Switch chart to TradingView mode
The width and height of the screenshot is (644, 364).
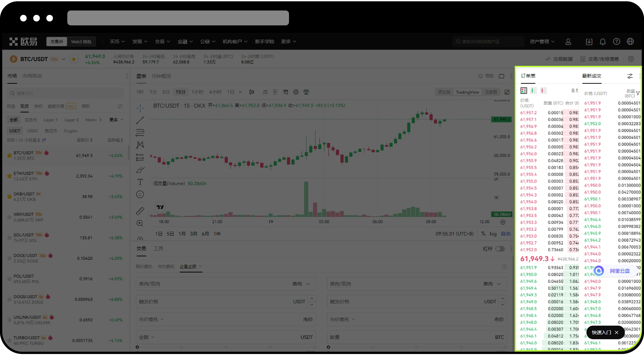467,92
